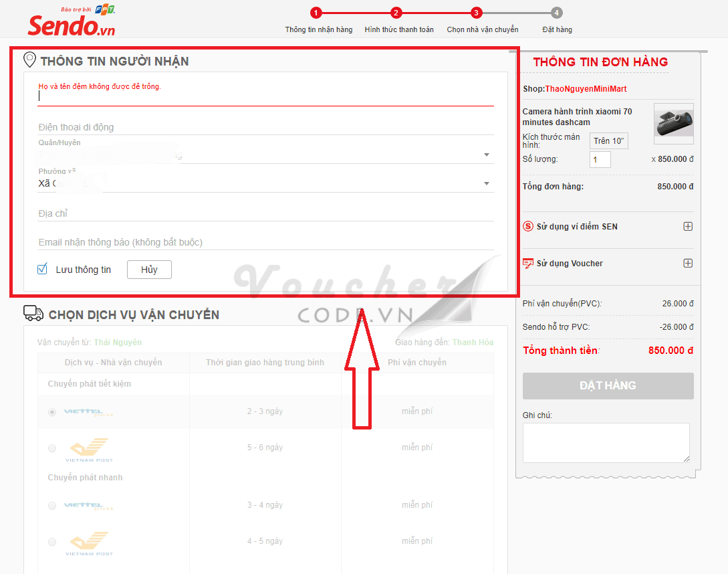Expand the Sử dụng Voucher section
Screen dimensions: 728x574
[x=687, y=264]
